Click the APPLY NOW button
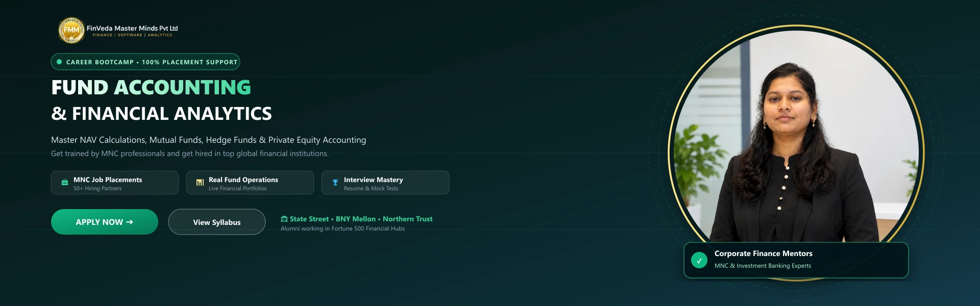This screenshot has width=980, height=306. pyautogui.click(x=105, y=222)
